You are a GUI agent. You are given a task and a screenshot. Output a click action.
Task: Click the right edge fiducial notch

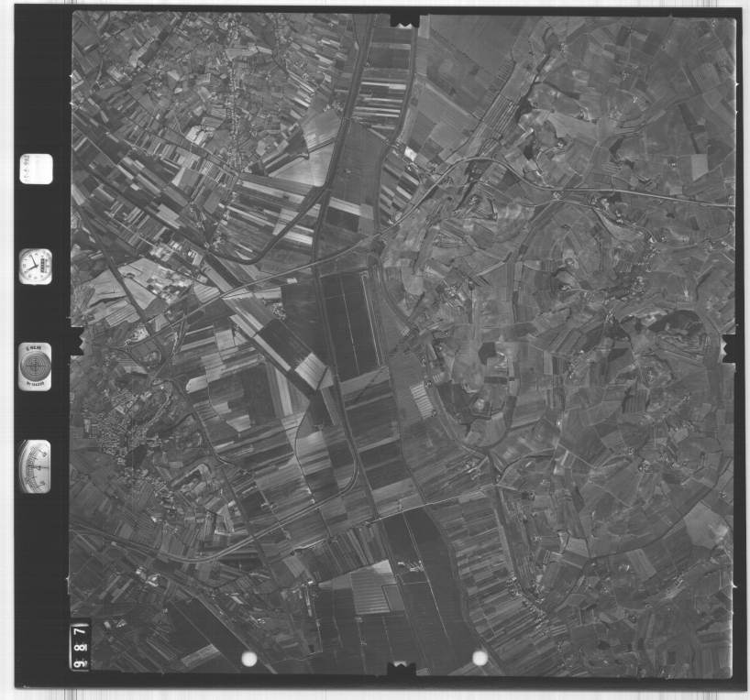(x=729, y=347)
